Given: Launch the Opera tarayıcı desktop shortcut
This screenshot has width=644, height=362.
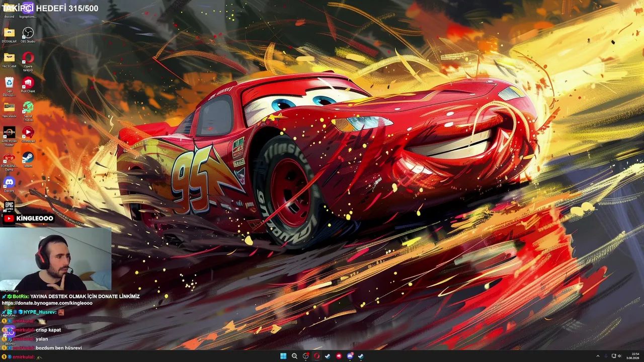Looking at the screenshot, I should pos(28,61).
